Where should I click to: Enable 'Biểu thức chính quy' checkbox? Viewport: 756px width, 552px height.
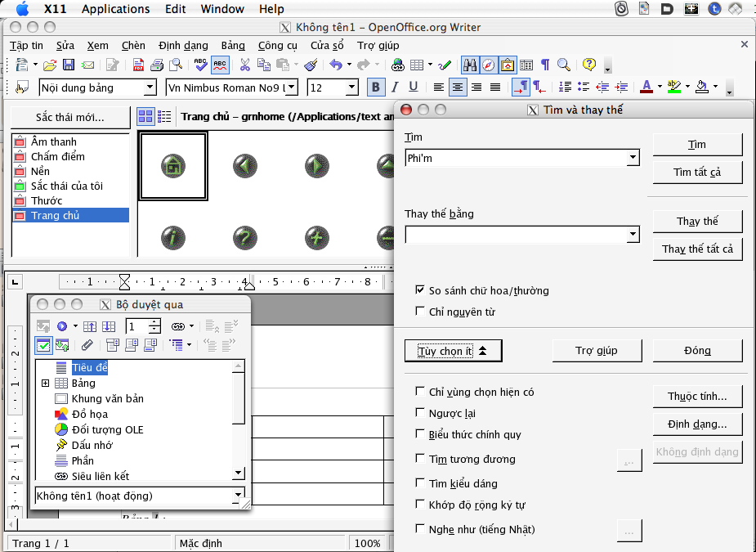coord(420,433)
